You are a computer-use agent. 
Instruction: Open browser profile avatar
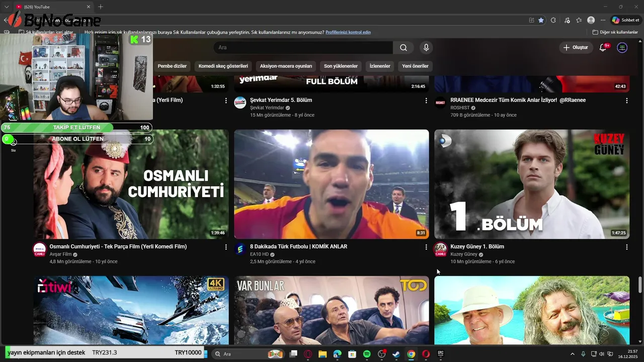tap(591, 20)
